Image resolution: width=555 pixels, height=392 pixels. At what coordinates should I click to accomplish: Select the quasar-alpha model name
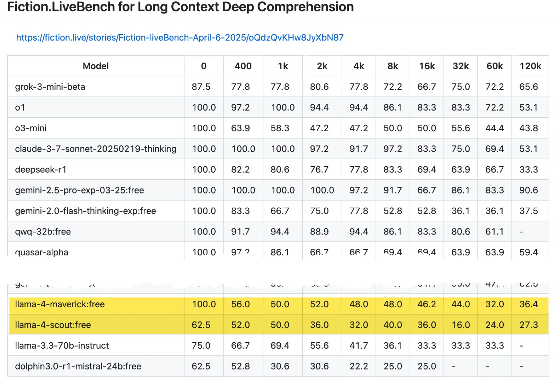(x=41, y=252)
